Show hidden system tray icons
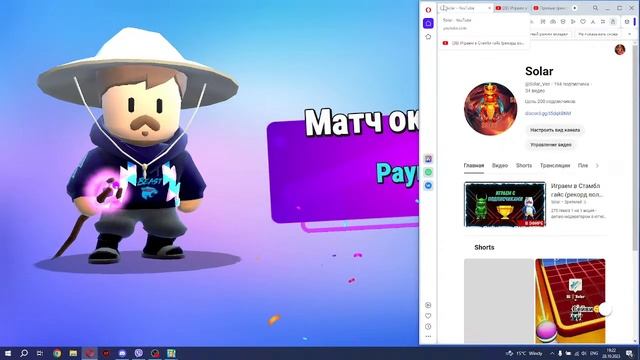 click(552, 353)
